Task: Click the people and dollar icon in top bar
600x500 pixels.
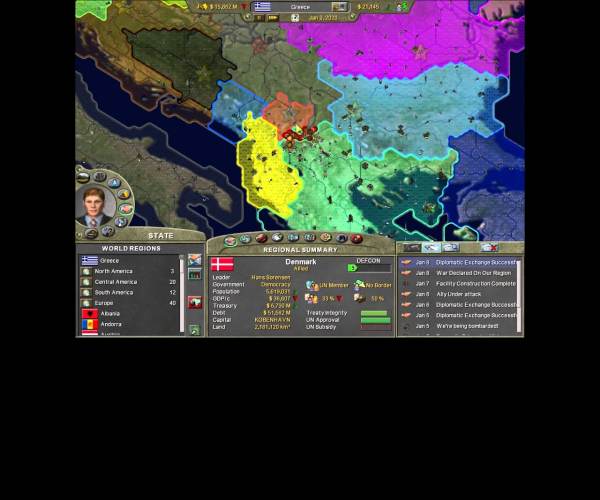Action: (x=402, y=7)
